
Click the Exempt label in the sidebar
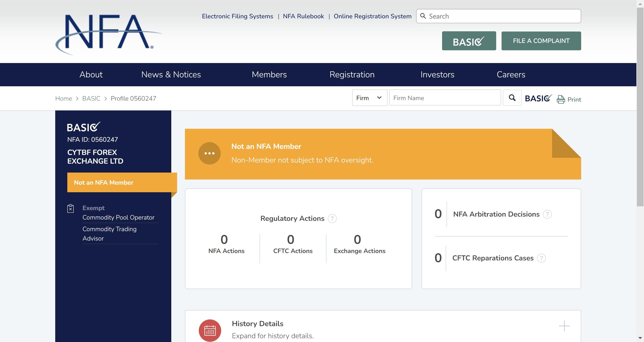93,208
